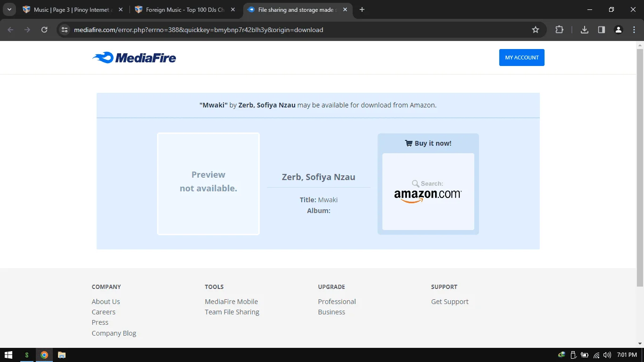Open File Explorer from the taskbar
The image size is (644, 362).
point(62,355)
